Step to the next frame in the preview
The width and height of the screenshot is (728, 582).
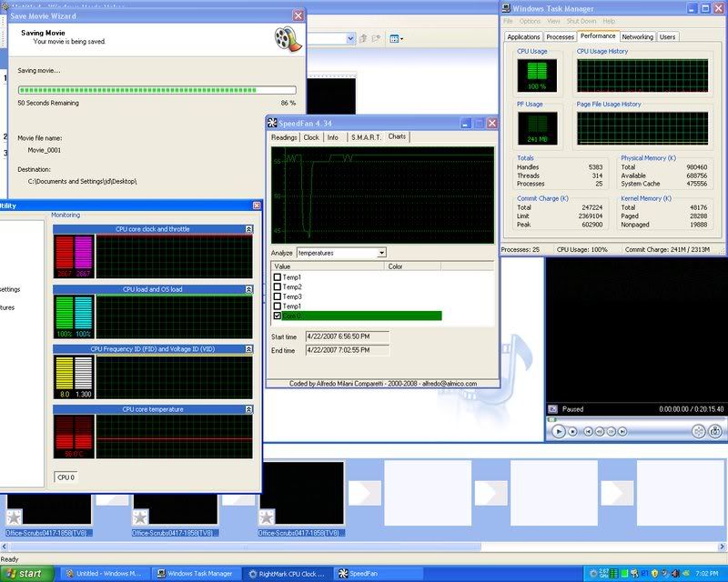(611, 432)
